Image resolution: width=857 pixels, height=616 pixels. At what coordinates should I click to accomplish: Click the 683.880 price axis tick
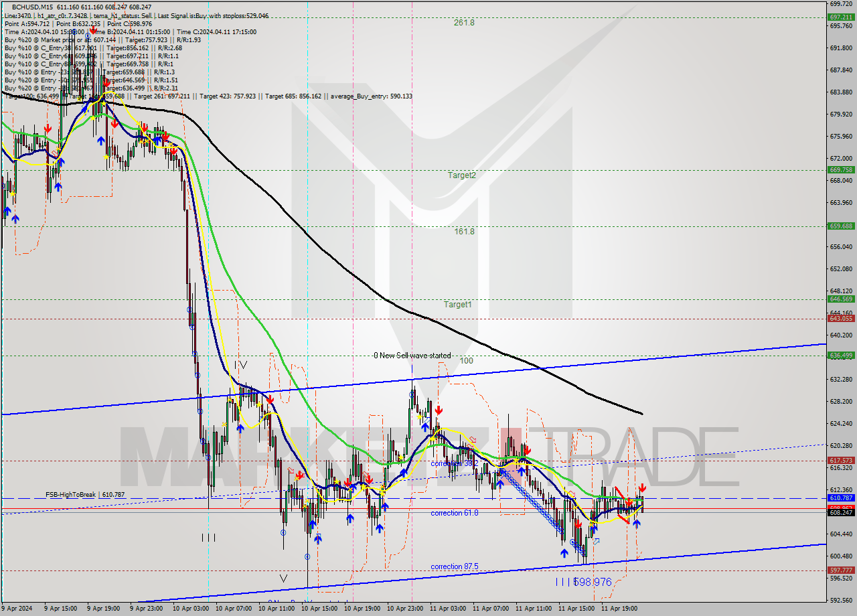[841, 92]
